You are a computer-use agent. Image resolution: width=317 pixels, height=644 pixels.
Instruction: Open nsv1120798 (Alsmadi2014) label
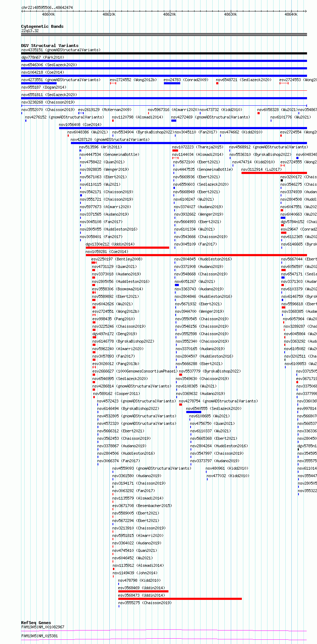click(x=137, y=117)
